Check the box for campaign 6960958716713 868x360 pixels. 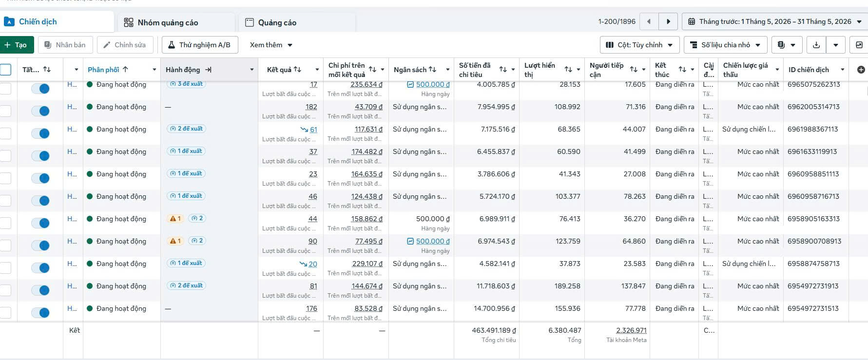coord(5,201)
